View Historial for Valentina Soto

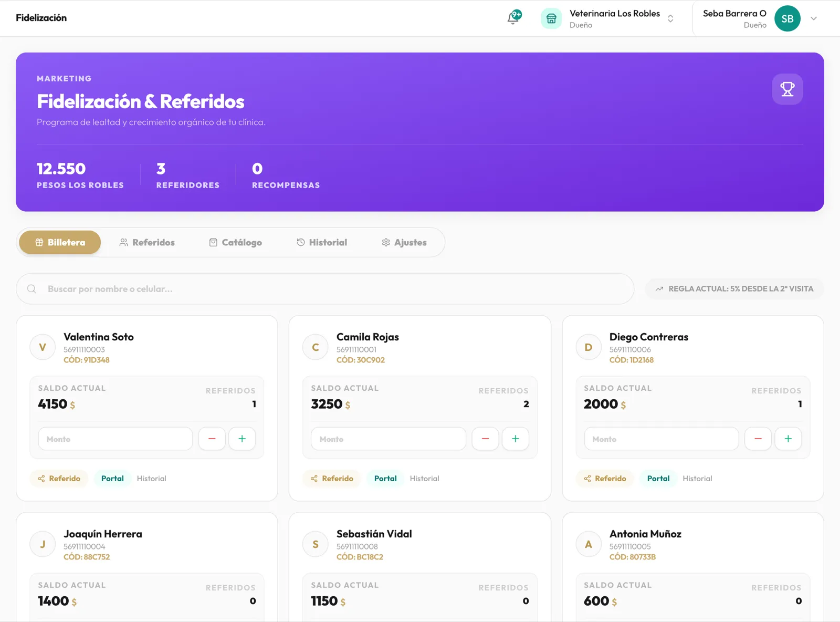tap(152, 479)
